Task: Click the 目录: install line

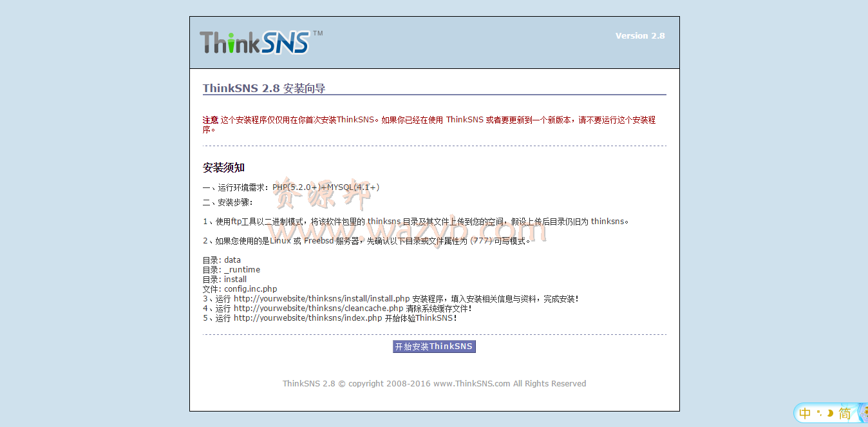Action: [x=225, y=280]
